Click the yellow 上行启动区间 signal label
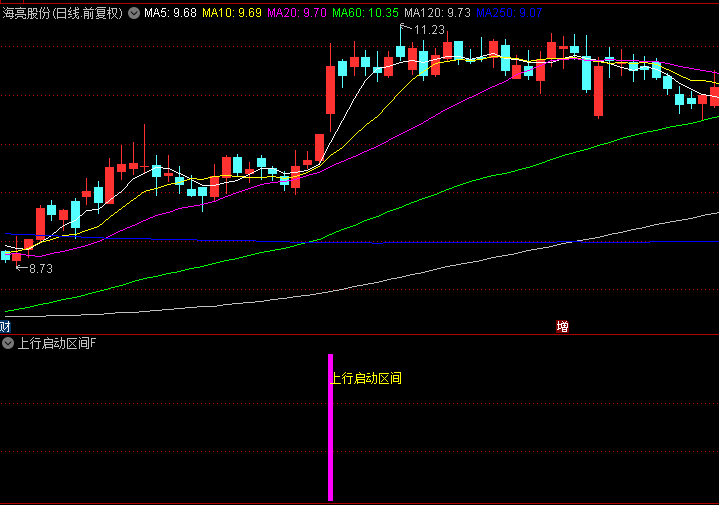The height and width of the screenshot is (505, 719). [x=366, y=378]
